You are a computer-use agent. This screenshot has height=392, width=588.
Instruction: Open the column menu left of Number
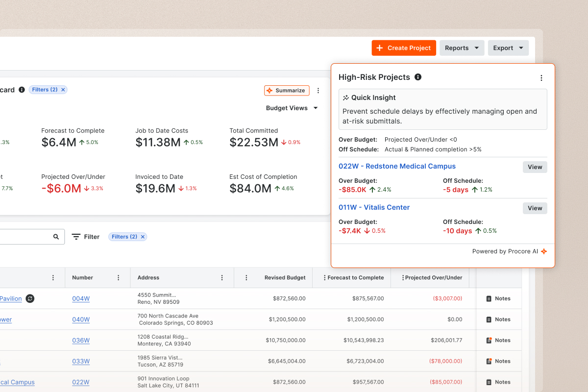53,278
